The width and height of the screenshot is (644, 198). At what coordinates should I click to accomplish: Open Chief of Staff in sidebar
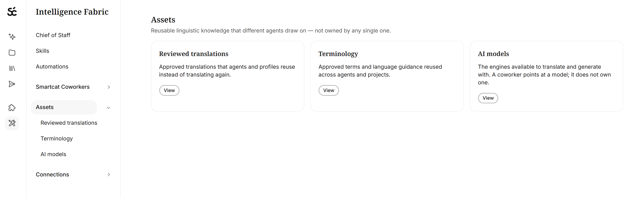click(x=53, y=35)
